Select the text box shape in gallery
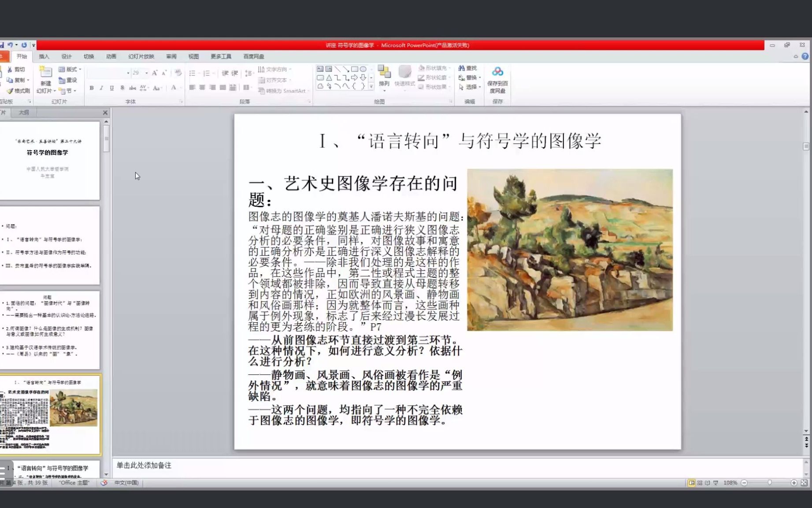Screen dimensions: 812x508 point(320,69)
